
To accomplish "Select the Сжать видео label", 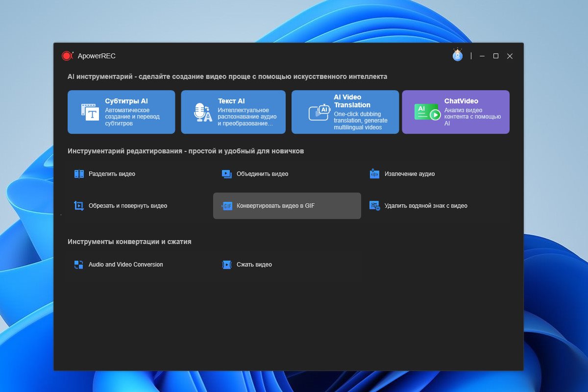I will coord(254,265).
